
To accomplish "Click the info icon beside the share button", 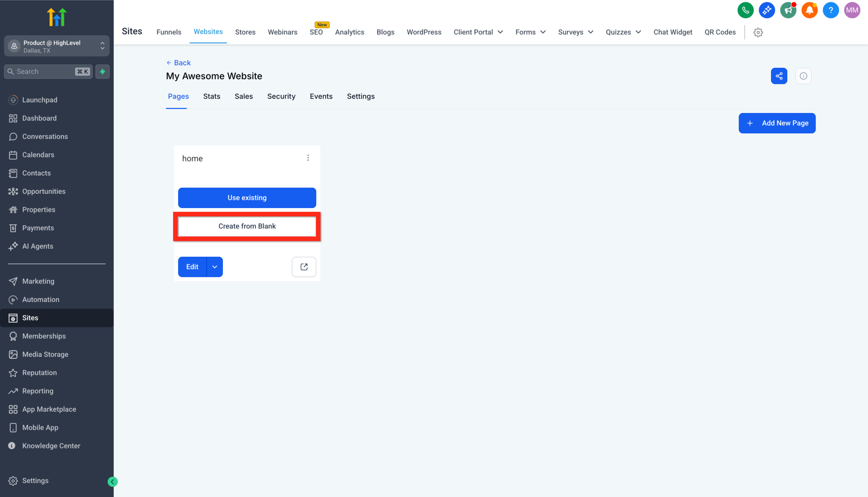I will [x=804, y=76].
